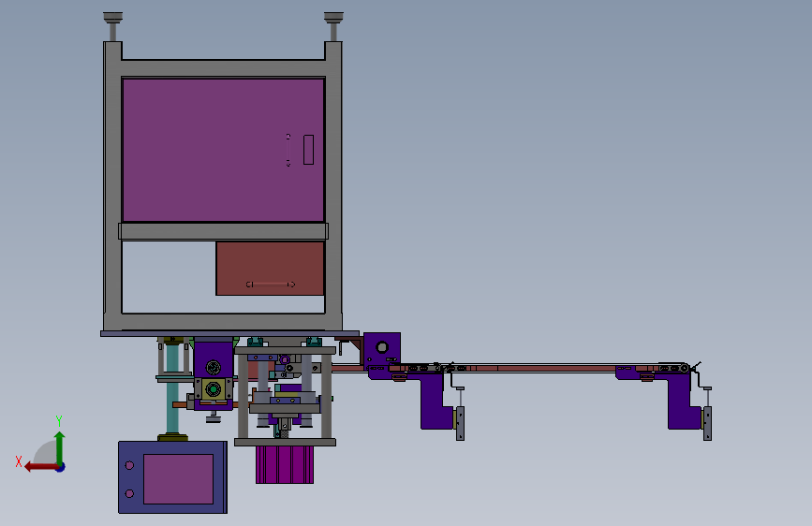Click the 'X' axis label
812x526 pixels.
[19, 461]
